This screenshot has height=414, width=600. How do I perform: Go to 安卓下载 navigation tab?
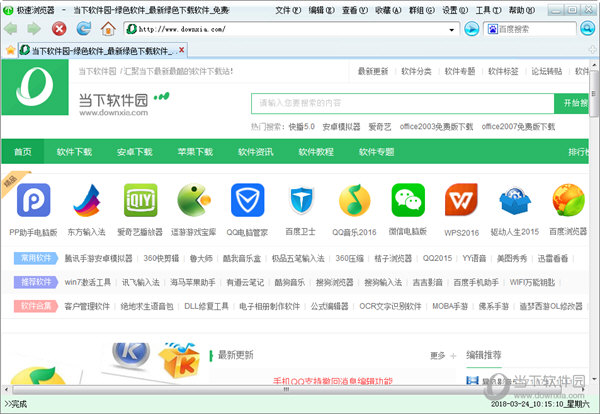click(135, 152)
